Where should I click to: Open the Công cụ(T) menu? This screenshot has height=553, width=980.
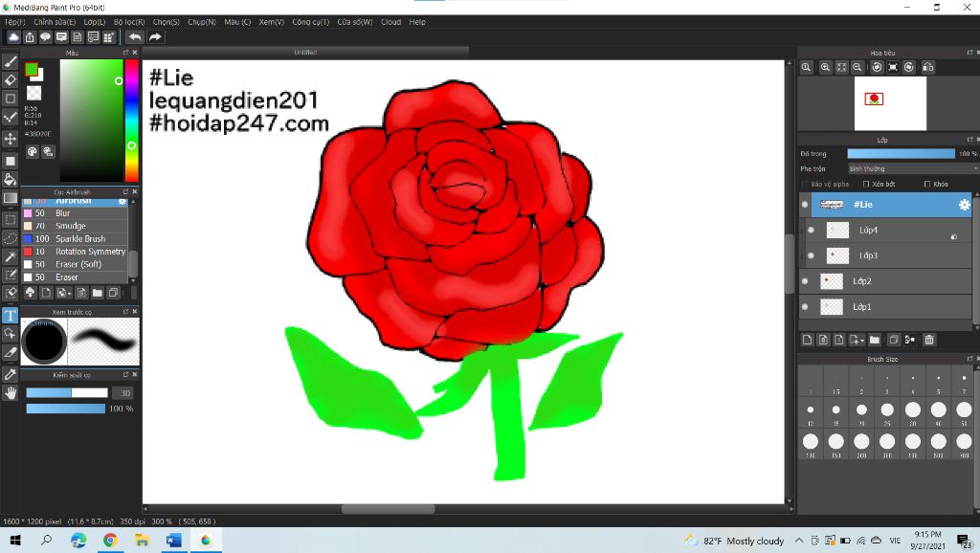click(311, 22)
